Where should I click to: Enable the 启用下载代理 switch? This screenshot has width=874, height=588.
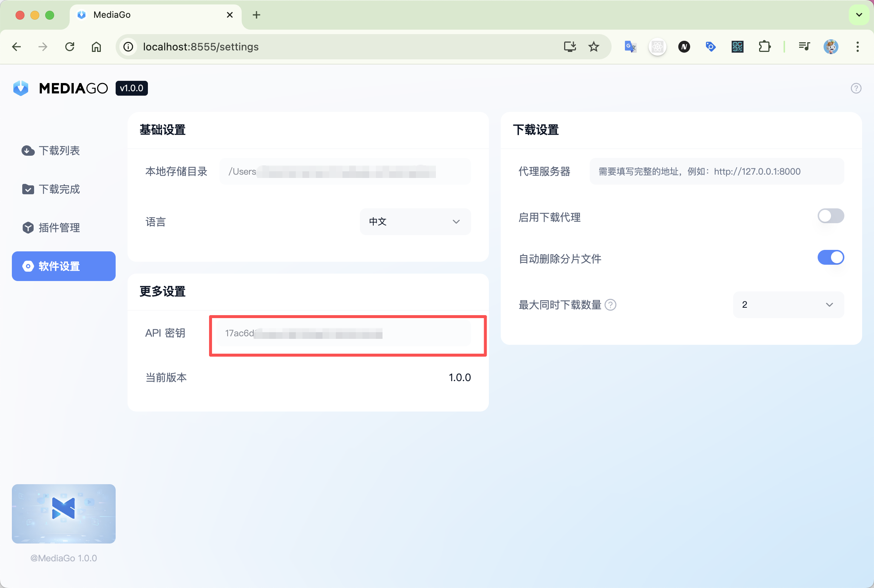(x=831, y=216)
